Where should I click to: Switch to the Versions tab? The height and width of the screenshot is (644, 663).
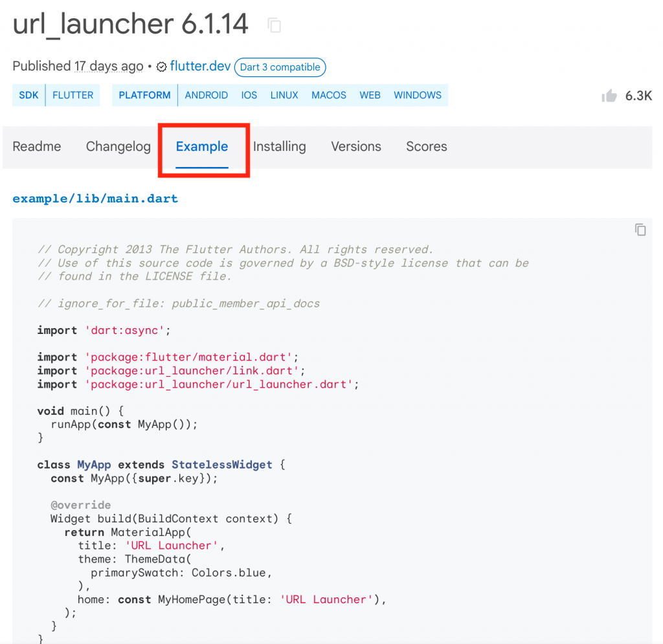tap(356, 146)
